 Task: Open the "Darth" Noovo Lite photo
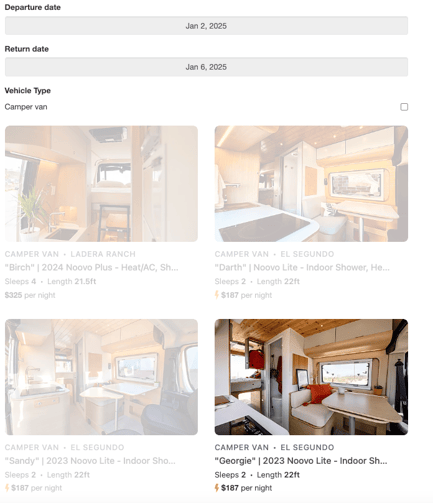(311, 184)
